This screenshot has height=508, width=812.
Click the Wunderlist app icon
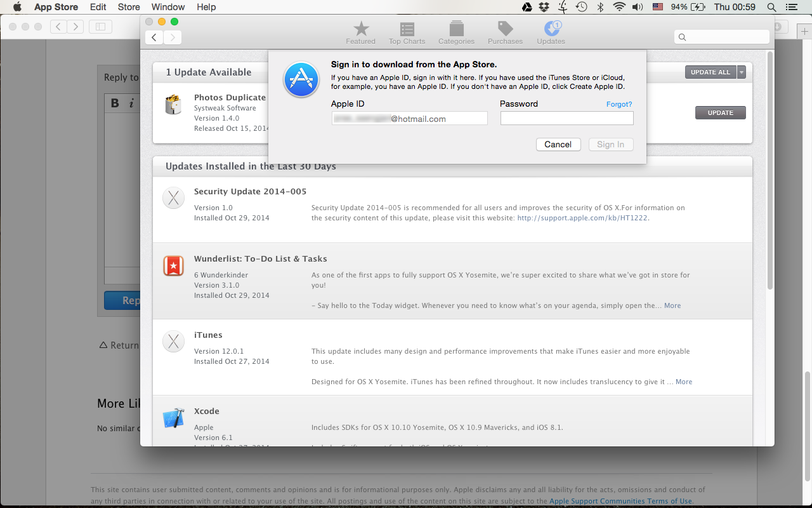point(173,266)
